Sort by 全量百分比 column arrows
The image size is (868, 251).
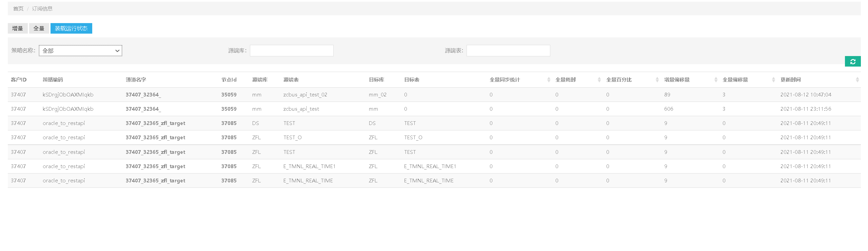point(657,80)
